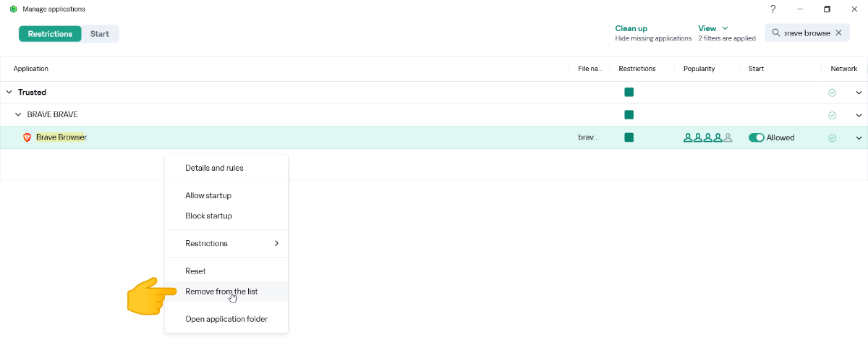Switch to the Restrictions tab
This screenshot has height=348, width=868.
(50, 34)
